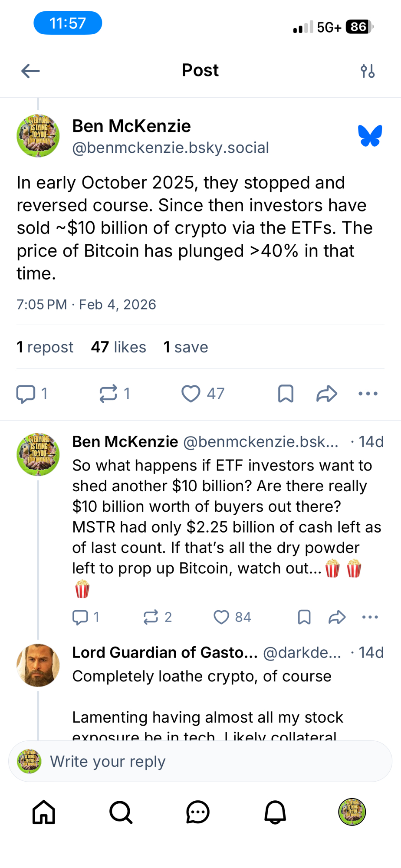Image resolution: width=401 pixels, height=868 pixels.
Task: Open Home tab in bottom navigation
Action: click(44, 812)
